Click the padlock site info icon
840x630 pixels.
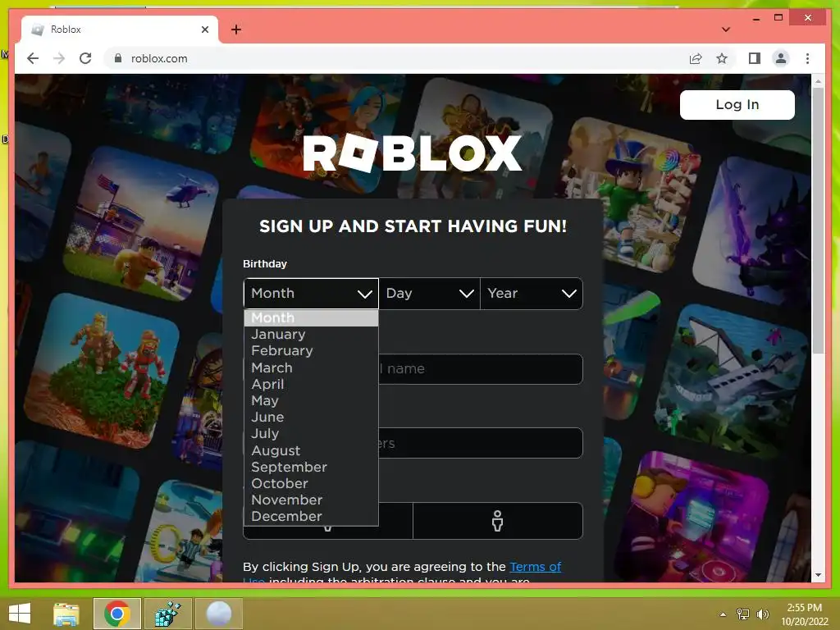click(x=118, y=58)
